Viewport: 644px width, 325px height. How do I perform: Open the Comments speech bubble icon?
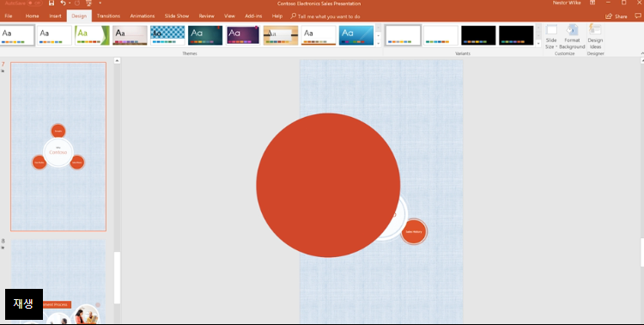click(638, 16)
